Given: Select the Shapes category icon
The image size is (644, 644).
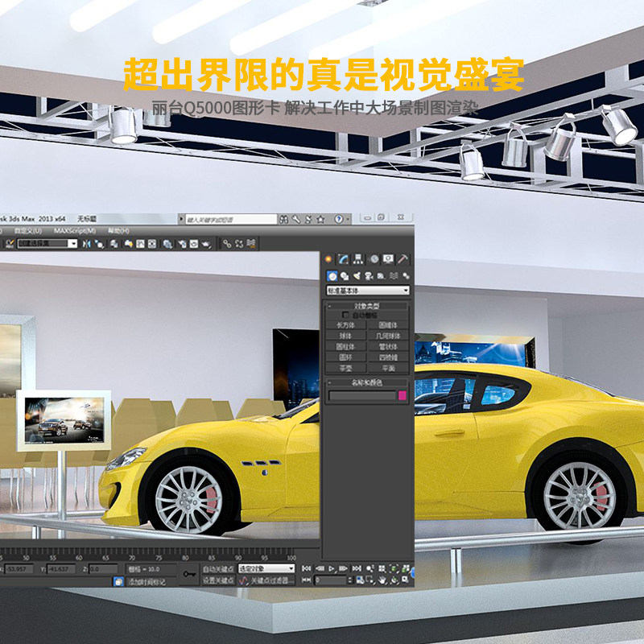Looking at the screenshot, I should (x=345, y=276).
